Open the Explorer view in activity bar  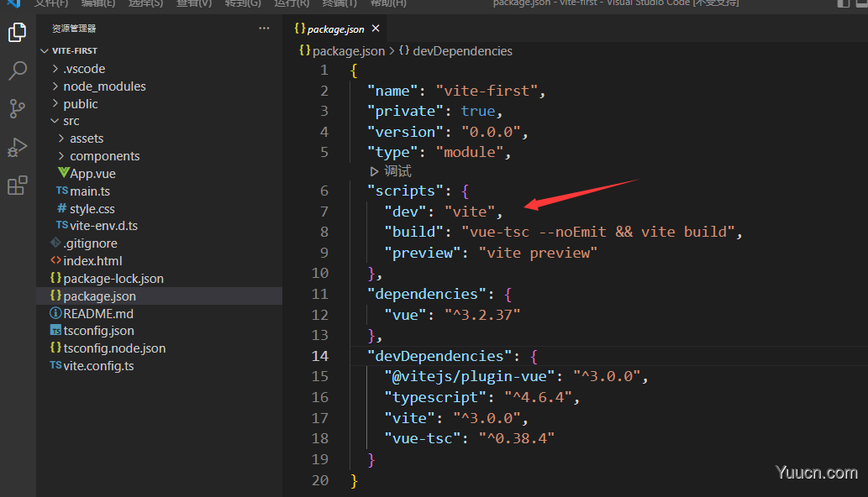click(x=17, y=33)
